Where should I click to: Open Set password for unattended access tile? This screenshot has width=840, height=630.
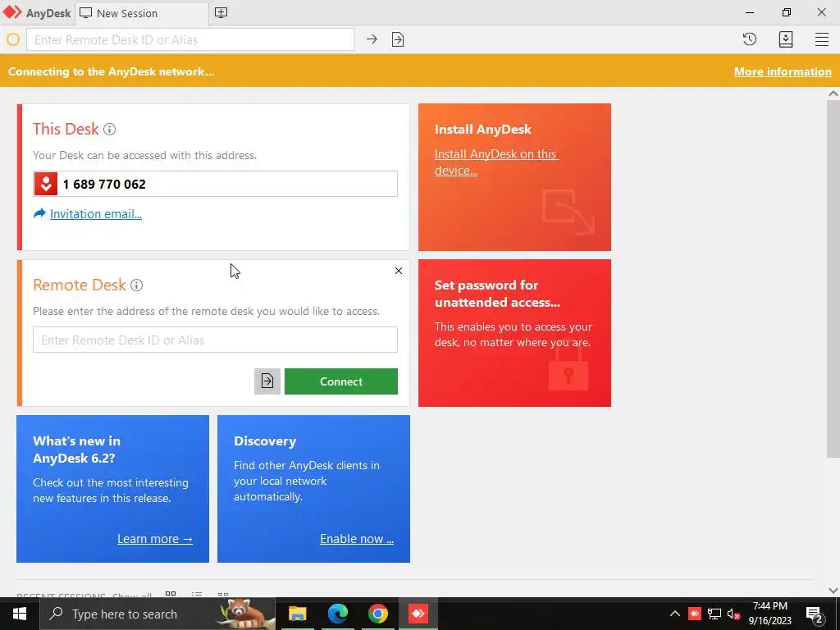point(514,333)
